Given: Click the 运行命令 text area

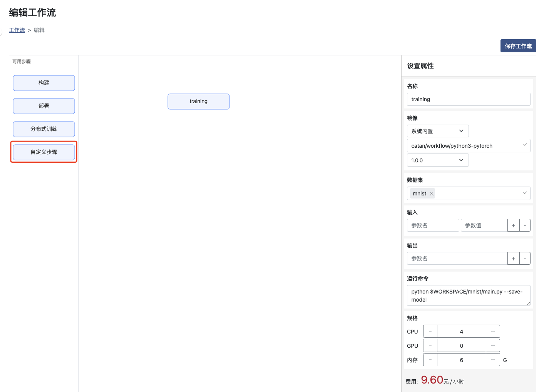Looking at the screenshot, I should pos(468,295).
